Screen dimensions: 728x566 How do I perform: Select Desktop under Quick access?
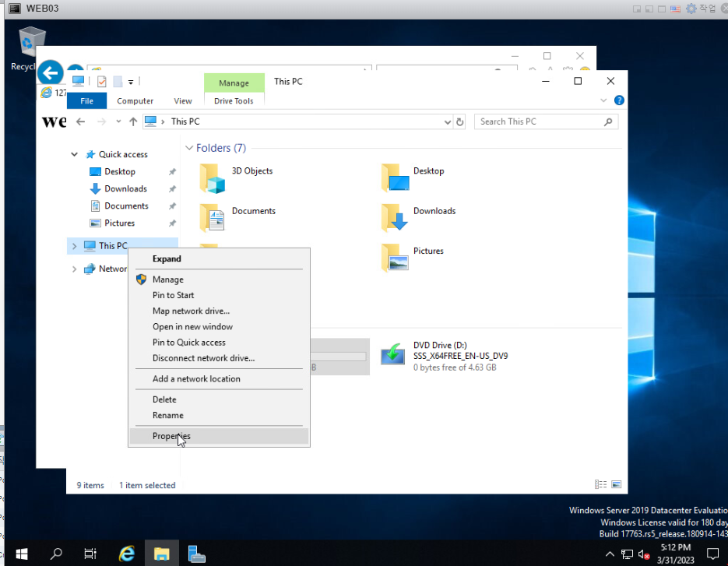tap(120, 172)
